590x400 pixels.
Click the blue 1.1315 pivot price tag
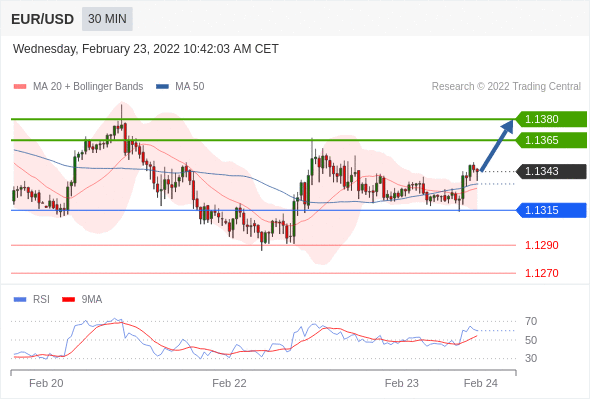(551, 210)
